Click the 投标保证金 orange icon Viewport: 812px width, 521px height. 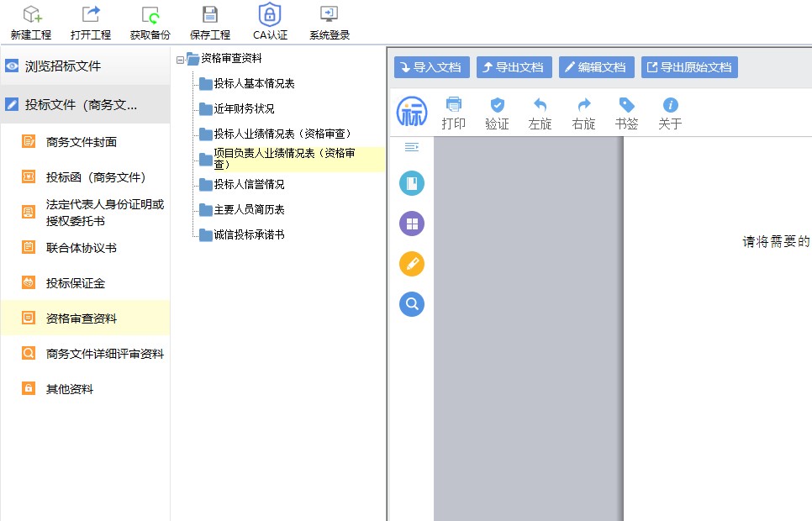pos(28,282)
